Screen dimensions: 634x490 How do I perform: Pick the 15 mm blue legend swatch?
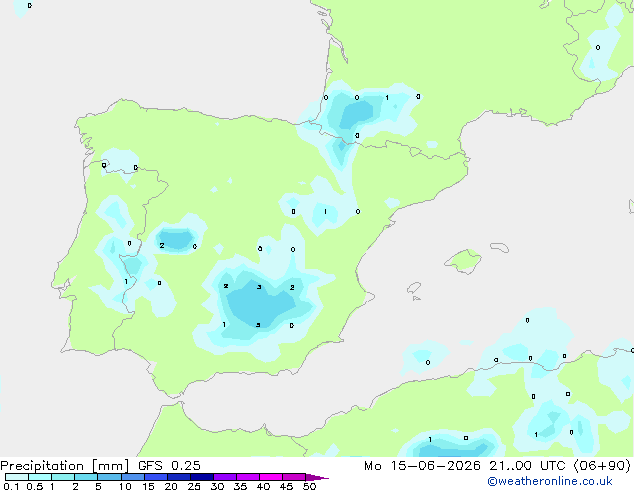tap(156, 477)
